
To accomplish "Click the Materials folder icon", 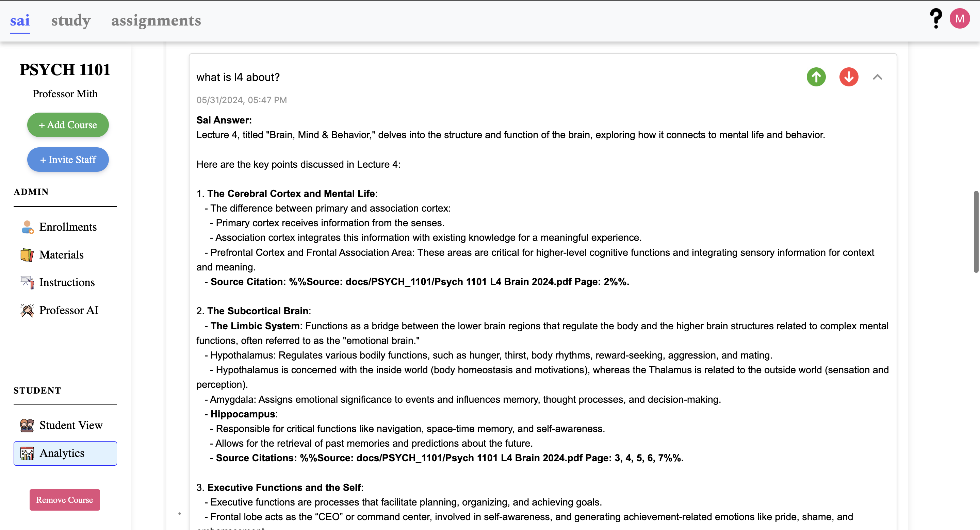I will [x=27, y=255].
